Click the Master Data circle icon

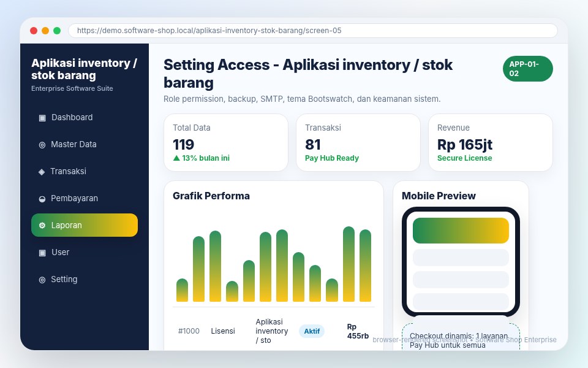pos(42,145)
